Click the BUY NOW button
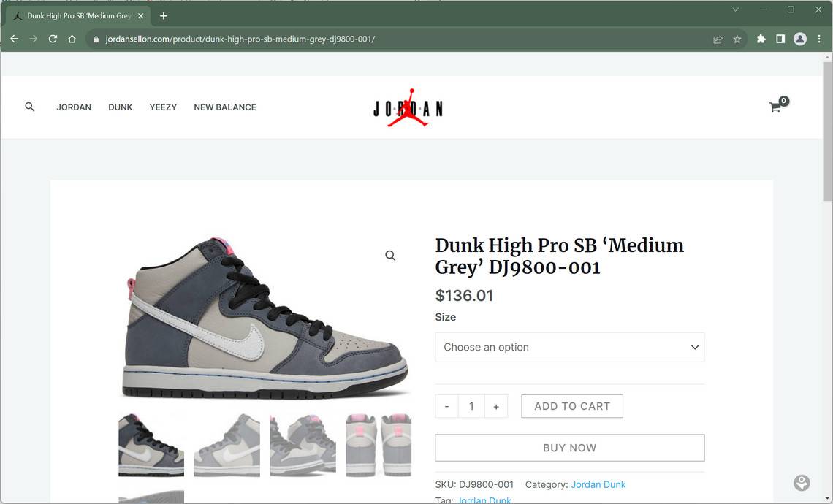Image resolution: width=833 pixels, height=504 pixels. click(x=569, y=448)
